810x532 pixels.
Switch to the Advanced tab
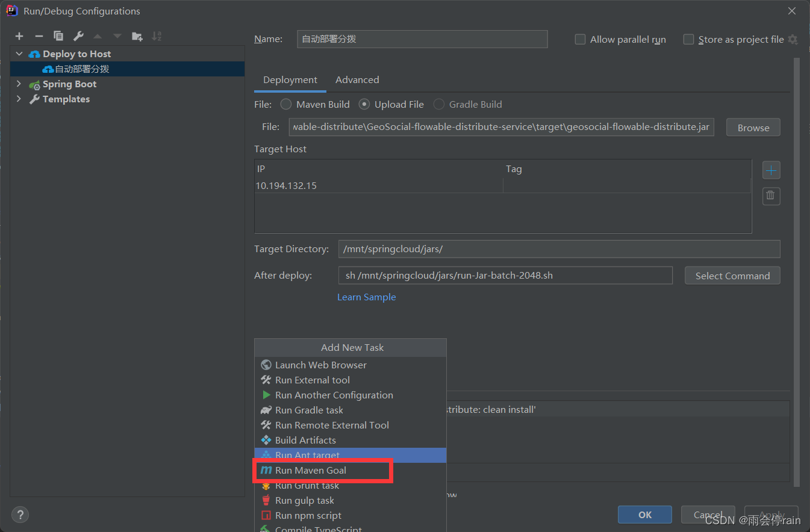pos(357,79)
